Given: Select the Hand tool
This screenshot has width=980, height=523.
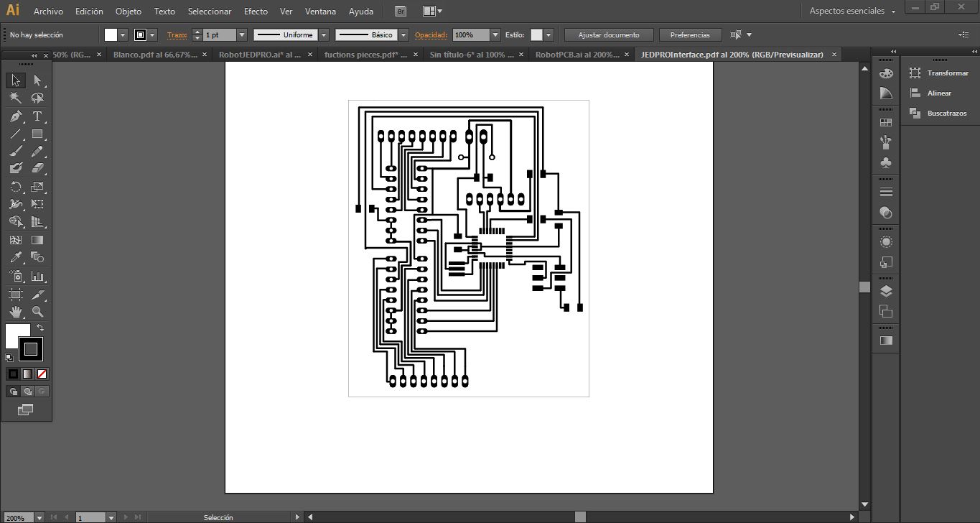Looking at the screenshot, I should (x=16, y=312).
